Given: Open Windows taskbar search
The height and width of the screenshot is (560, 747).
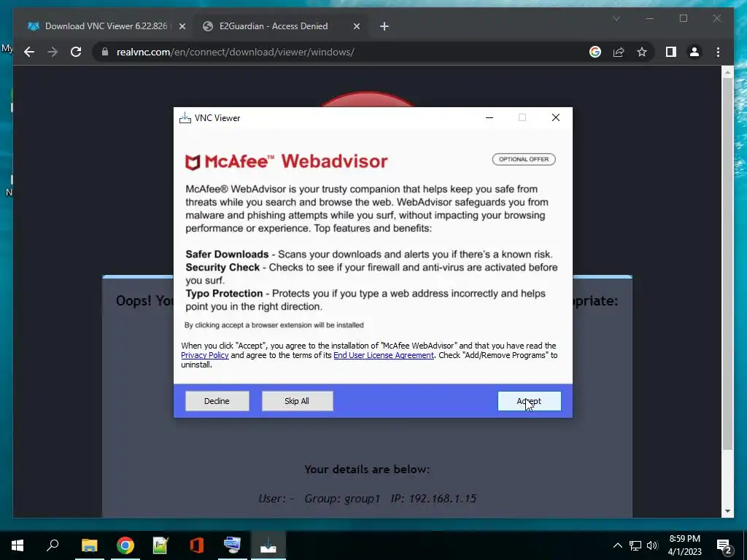Looking at the screenshot, I should tap(53, 545).
